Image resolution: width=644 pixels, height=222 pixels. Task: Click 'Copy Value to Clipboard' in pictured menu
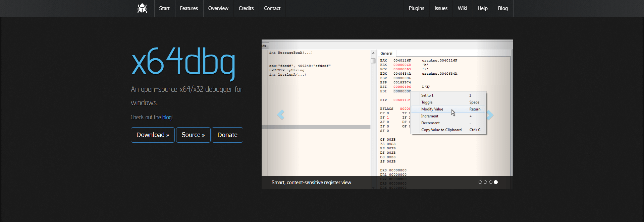click(x=448, y=130)
